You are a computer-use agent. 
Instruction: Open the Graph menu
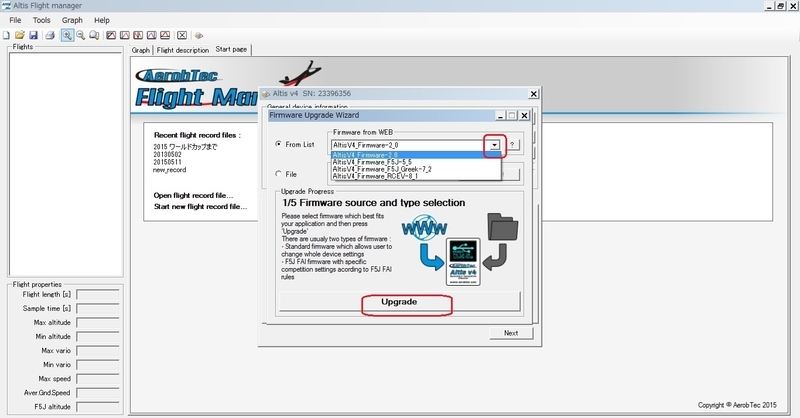click(72, 20)
